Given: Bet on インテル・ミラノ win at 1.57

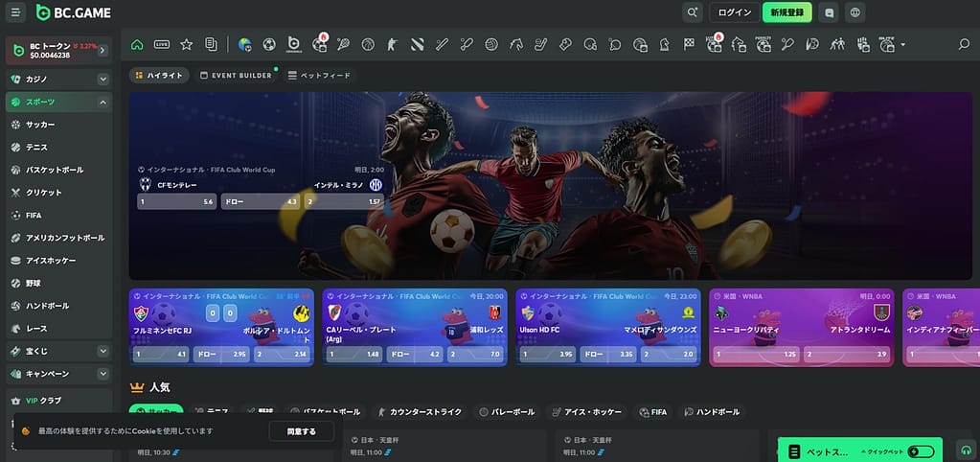Looking at the screenshot, I should (x=344, y=202).
